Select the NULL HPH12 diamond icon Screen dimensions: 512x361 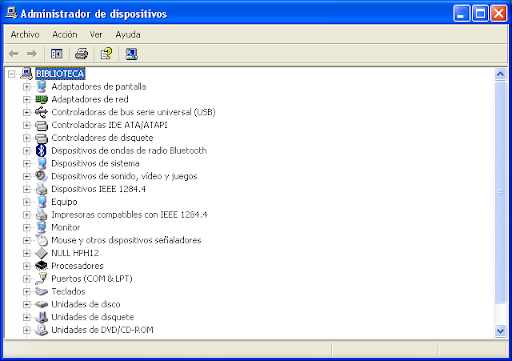[x=41, y=253]
